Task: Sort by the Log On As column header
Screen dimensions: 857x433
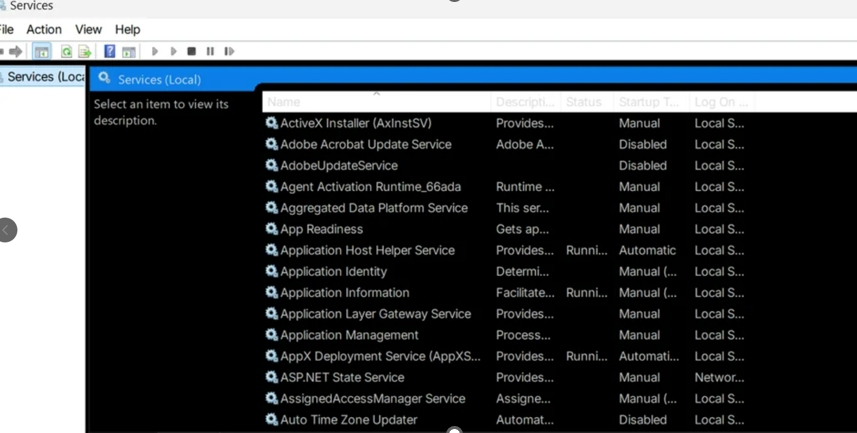Action: click(x=721, y=102)
